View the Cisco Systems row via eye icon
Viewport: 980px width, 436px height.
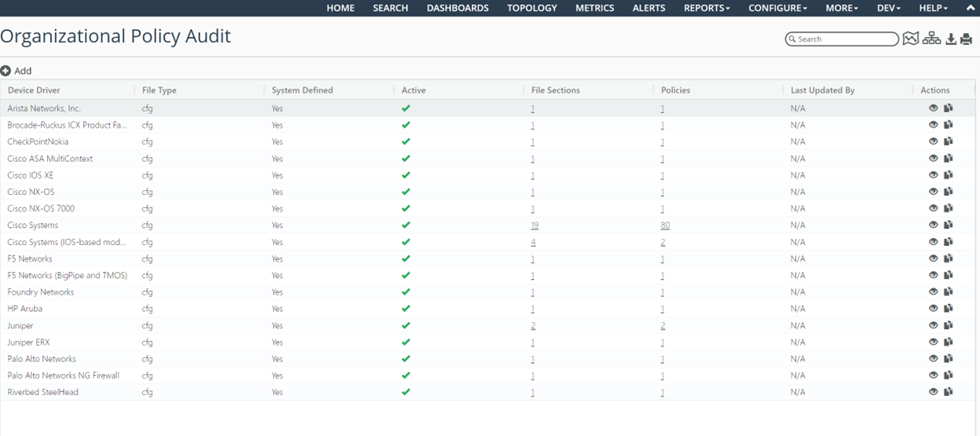(934, 225)
